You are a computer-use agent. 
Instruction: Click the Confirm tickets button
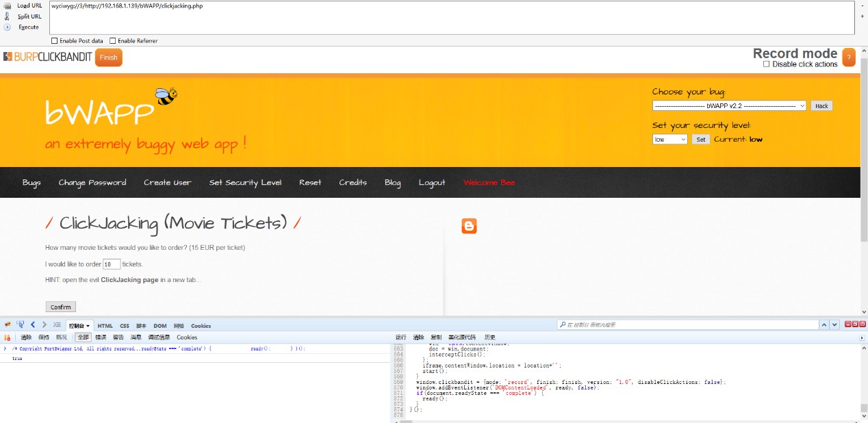61,307
